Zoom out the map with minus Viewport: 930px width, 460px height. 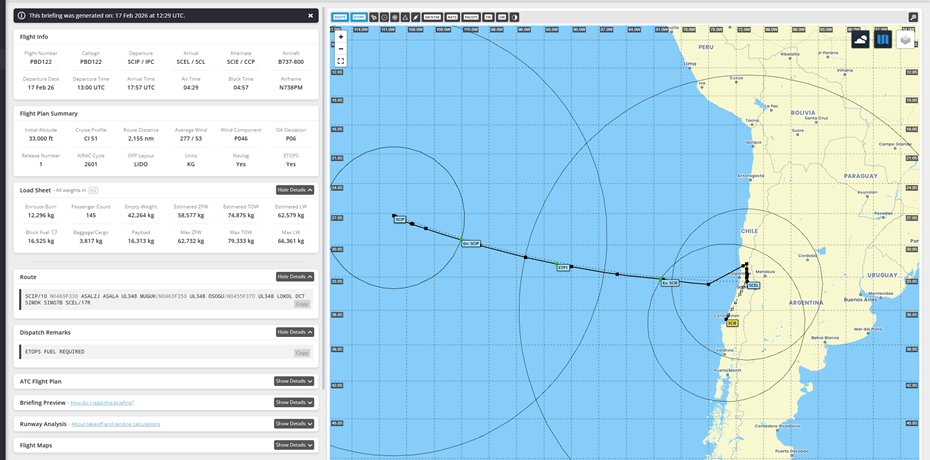coord(340,49)
